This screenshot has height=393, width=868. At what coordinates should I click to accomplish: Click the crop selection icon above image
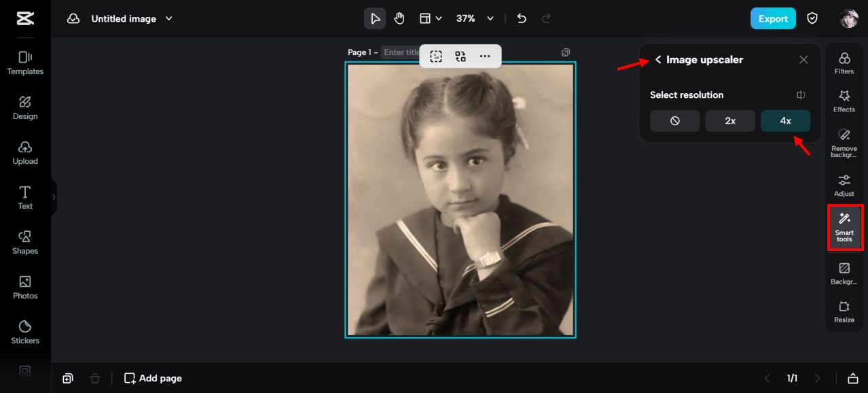(x=436, y=56)
